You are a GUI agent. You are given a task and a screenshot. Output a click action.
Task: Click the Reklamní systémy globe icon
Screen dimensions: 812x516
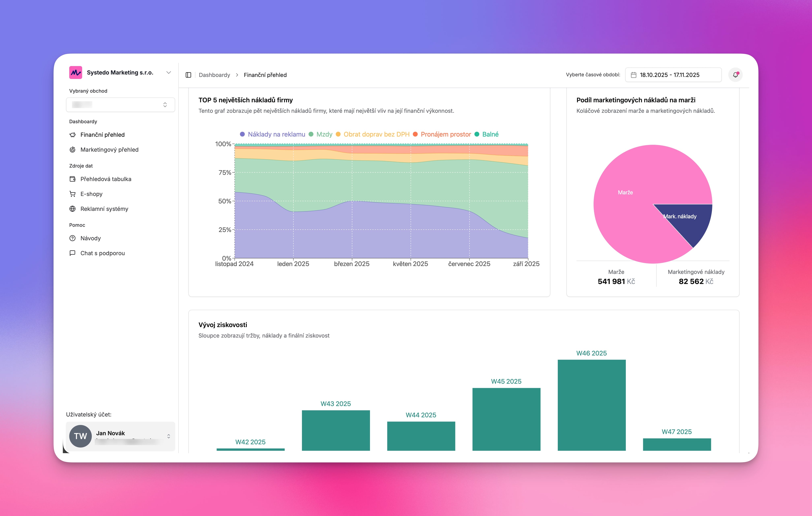tap(72, 209)
